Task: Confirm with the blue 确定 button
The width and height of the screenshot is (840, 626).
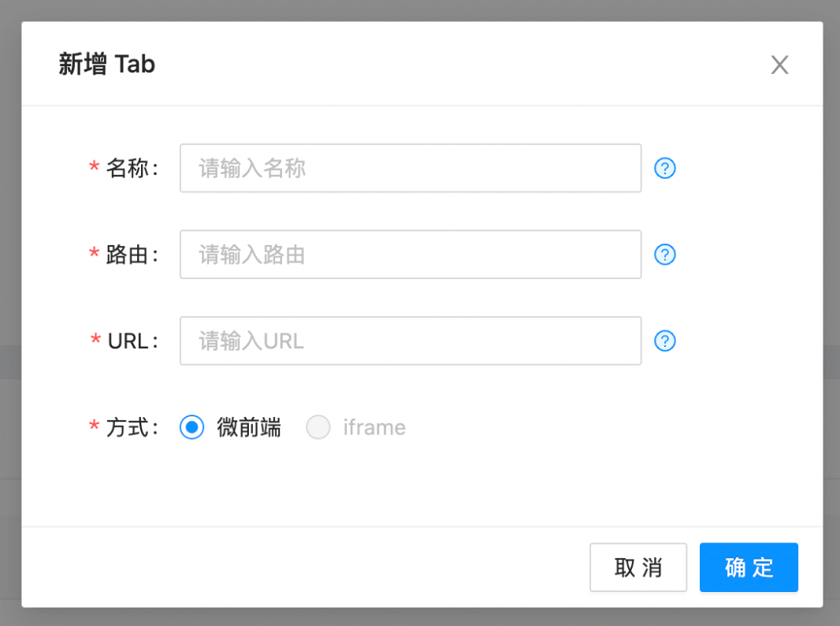Action: point(749,567)
